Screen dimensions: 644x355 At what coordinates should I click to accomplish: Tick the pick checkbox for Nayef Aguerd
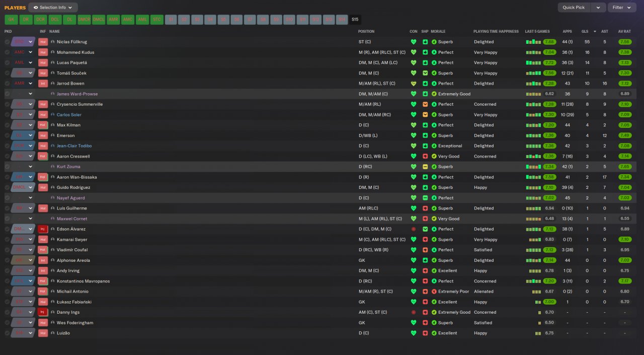[7, 198]
